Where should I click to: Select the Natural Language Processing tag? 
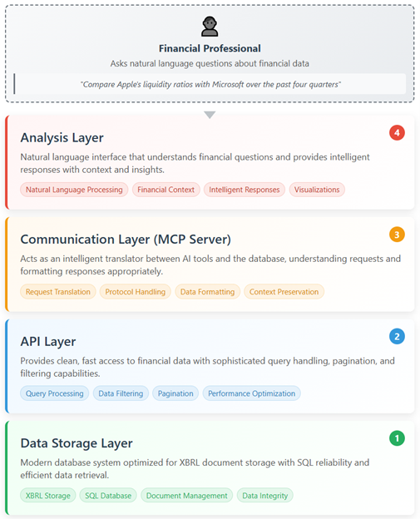click(74, 190)
